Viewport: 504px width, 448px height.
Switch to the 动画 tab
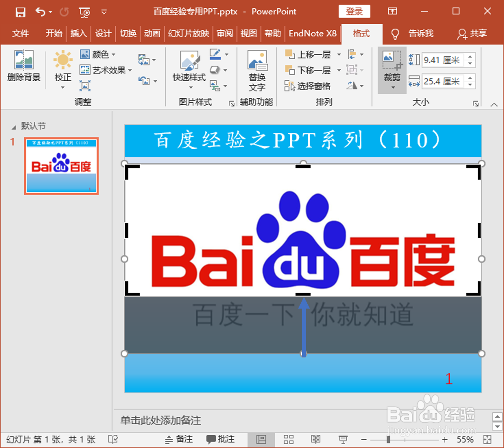[x=152, y=33]
